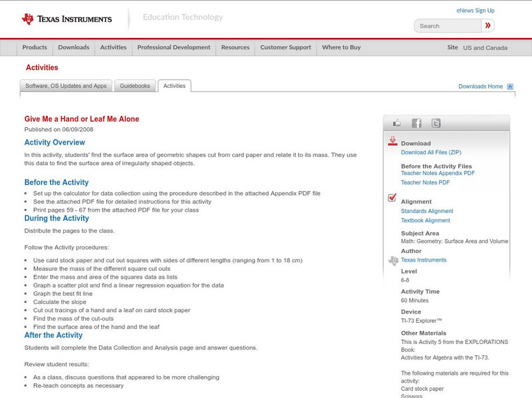Click the 'Give Me a Hand or Leaf Me Alone' title

point(82,119)
